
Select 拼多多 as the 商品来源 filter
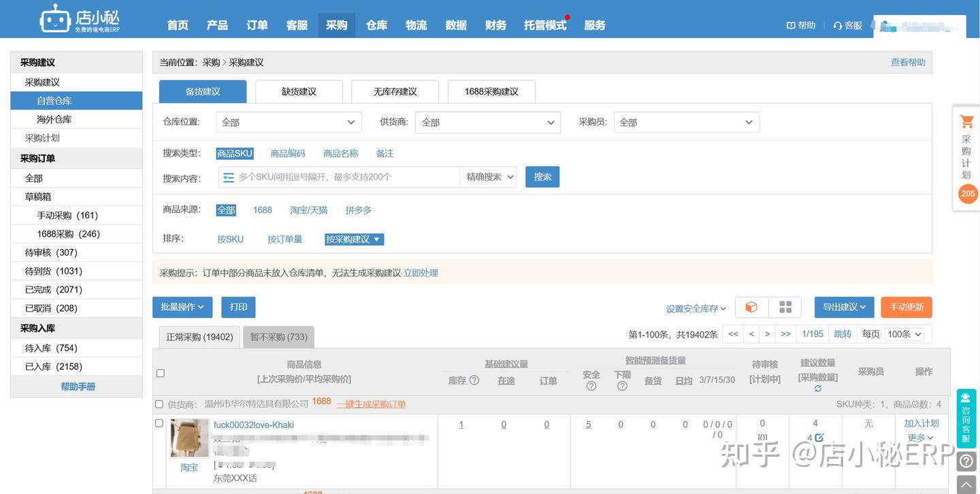pos(358,210)
